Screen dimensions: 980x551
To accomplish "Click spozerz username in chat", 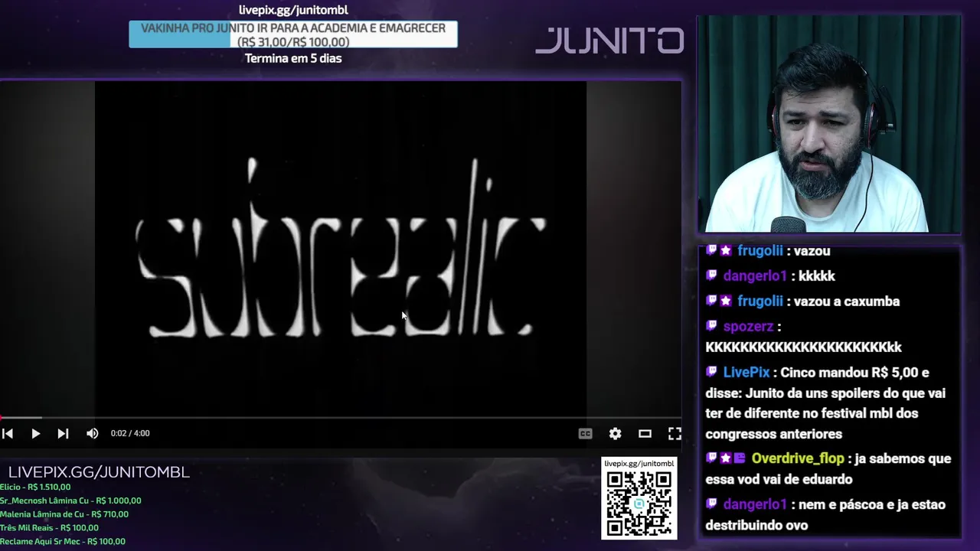I will pos(748,327).
